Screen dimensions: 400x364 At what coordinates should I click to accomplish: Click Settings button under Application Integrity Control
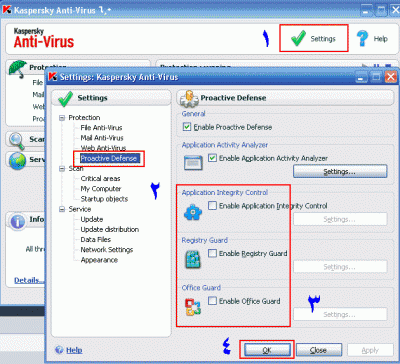point(340,219)
